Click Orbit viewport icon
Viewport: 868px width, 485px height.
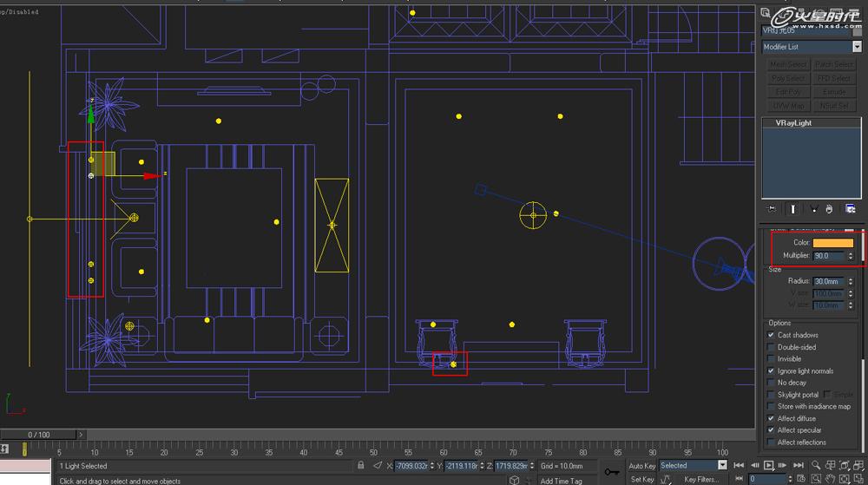(x=845, y=479)
